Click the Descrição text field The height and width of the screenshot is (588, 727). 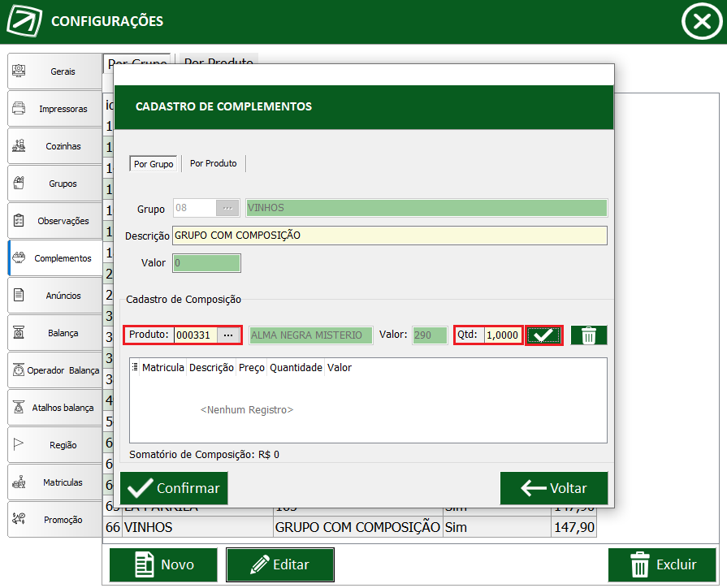point(389,236)
